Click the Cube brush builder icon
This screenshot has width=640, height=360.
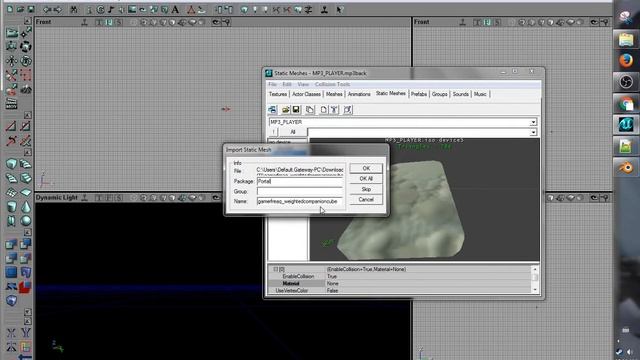[x=11, y=164]
